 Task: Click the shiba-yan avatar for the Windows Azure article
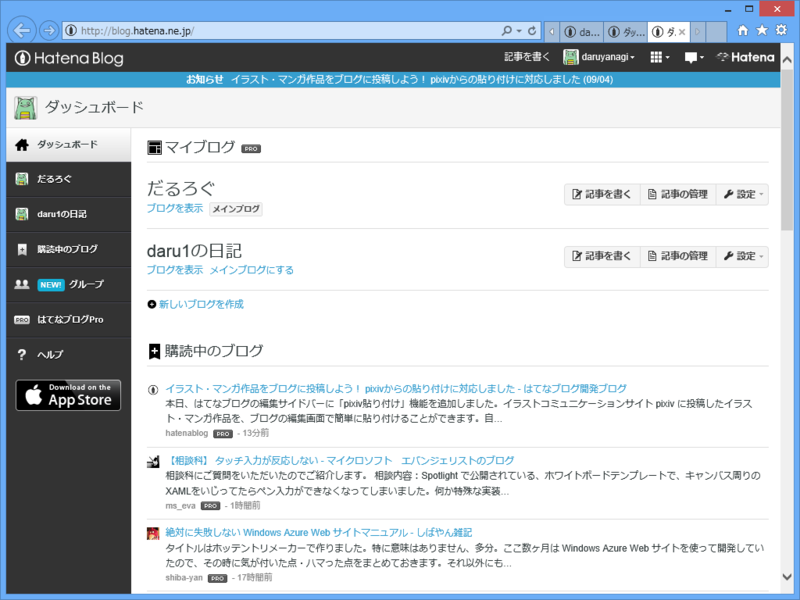(153, 534)
